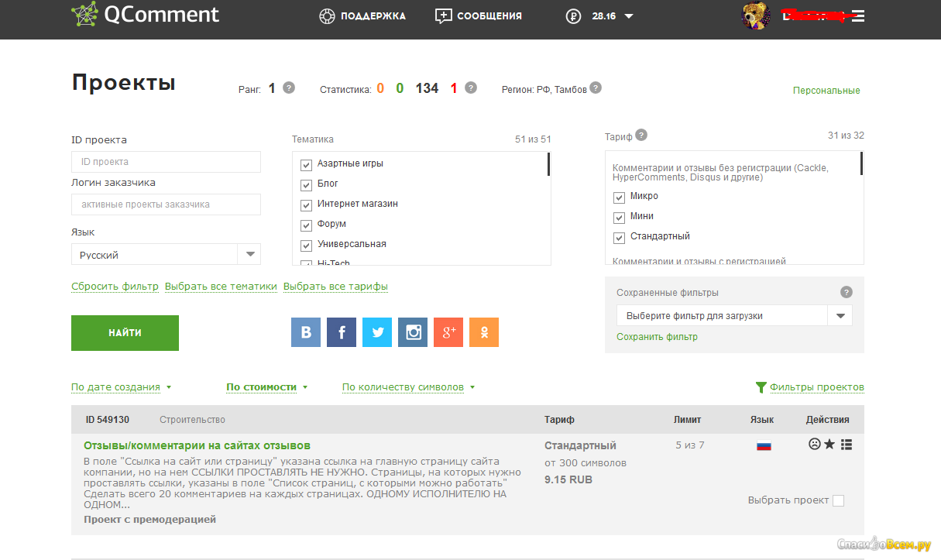The image size is (941, 560).
Task: Toggle Форум checkbox
Action: tap(306, 225)
